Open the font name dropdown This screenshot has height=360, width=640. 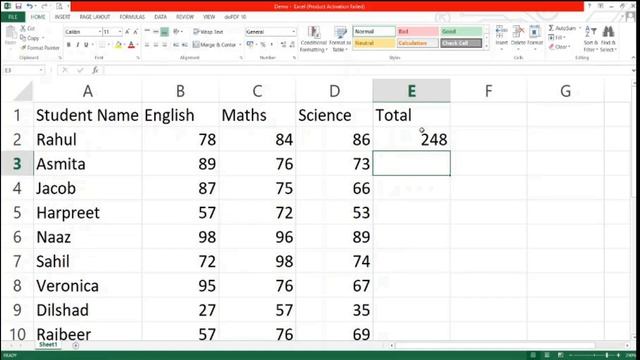(x=99, y=32)
